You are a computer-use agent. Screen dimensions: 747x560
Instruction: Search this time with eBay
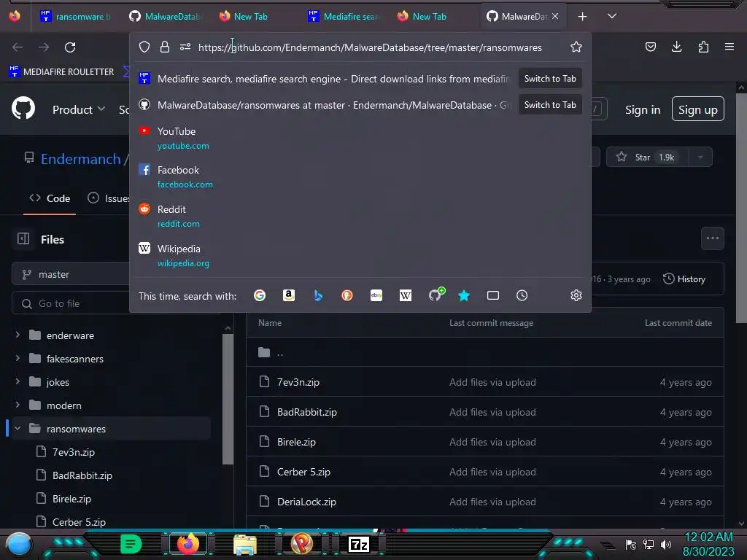pyautogui.click(x=376, y=296)
